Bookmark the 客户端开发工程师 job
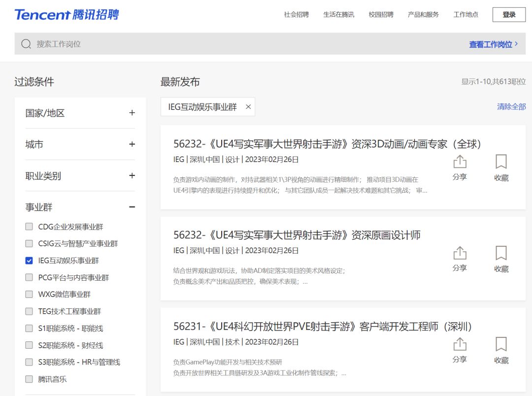532x396 pixels. 501,350
